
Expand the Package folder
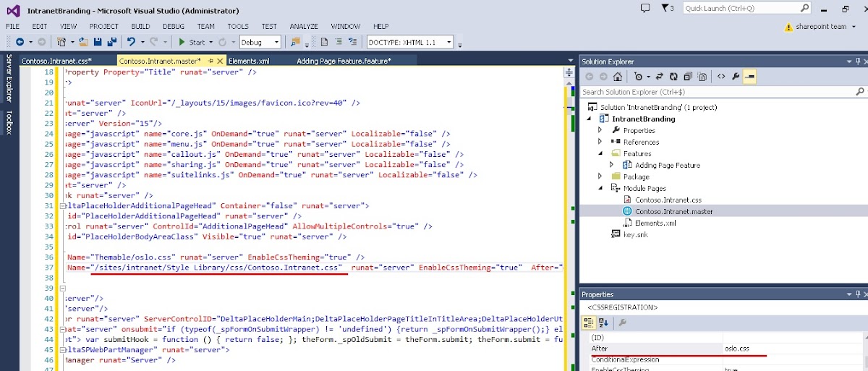click(600, 176)
